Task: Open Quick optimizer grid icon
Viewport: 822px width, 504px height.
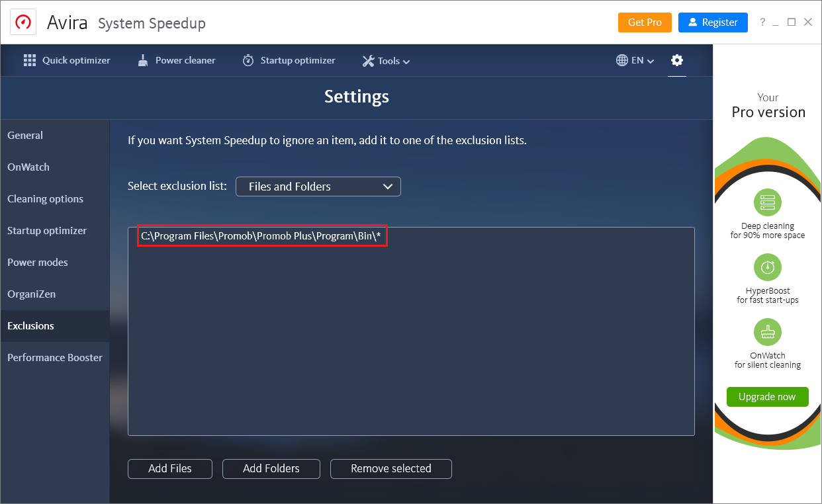Action: pyautogui.click(x=30, y=60)
